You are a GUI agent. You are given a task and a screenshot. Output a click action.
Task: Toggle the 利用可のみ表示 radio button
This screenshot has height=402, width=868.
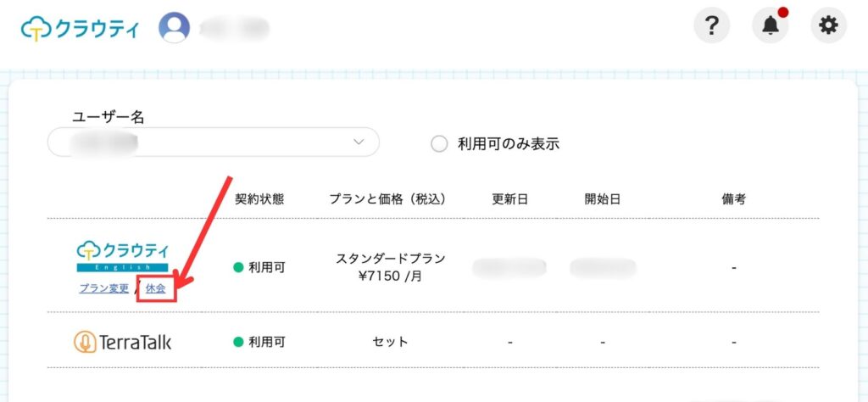click(x=439, y=144)
